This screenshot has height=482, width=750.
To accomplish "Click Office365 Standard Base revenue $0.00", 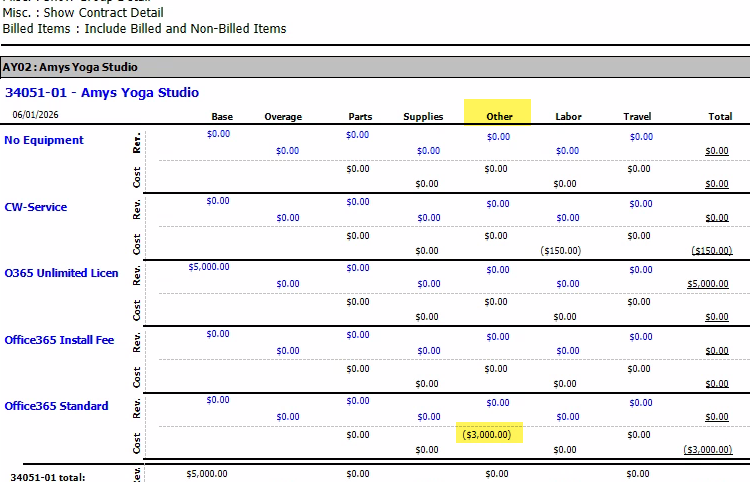I will pos(218,400).
